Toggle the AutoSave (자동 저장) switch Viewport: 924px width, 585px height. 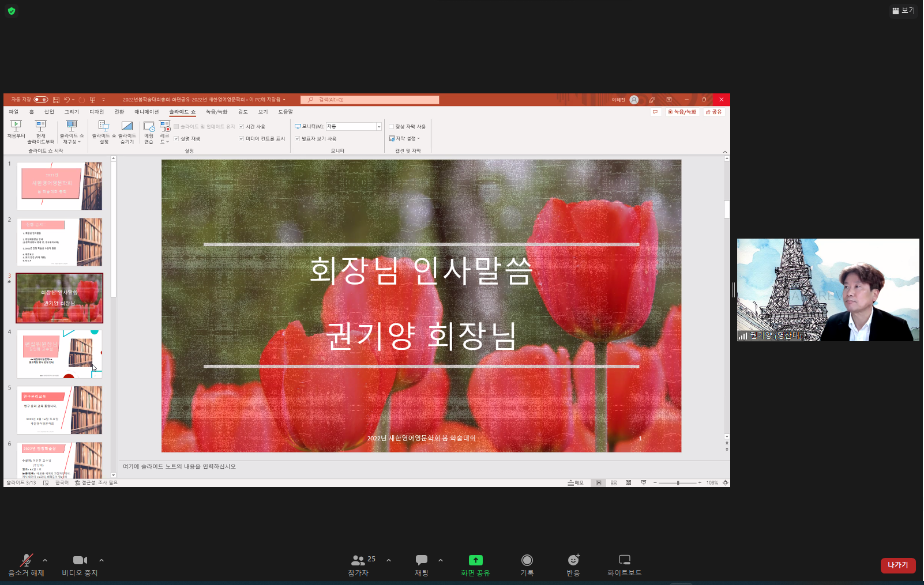(41, 100)
